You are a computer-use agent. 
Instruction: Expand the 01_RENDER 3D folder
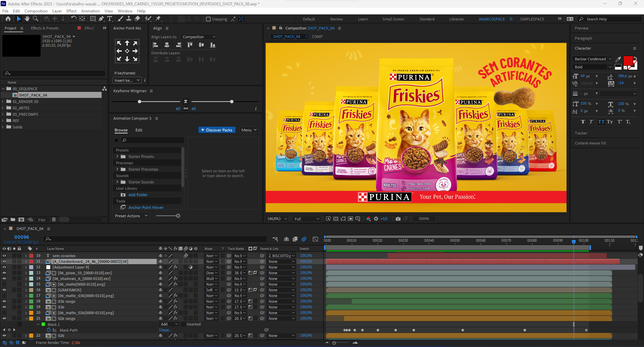[x=3, y=102]
